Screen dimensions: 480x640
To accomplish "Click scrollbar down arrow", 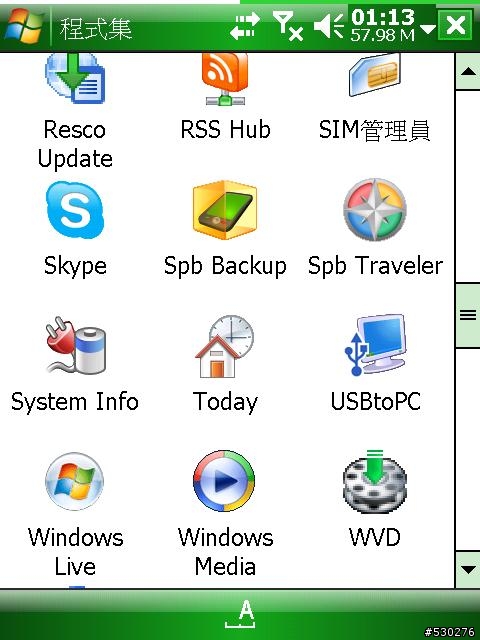I will pos(468,569).
